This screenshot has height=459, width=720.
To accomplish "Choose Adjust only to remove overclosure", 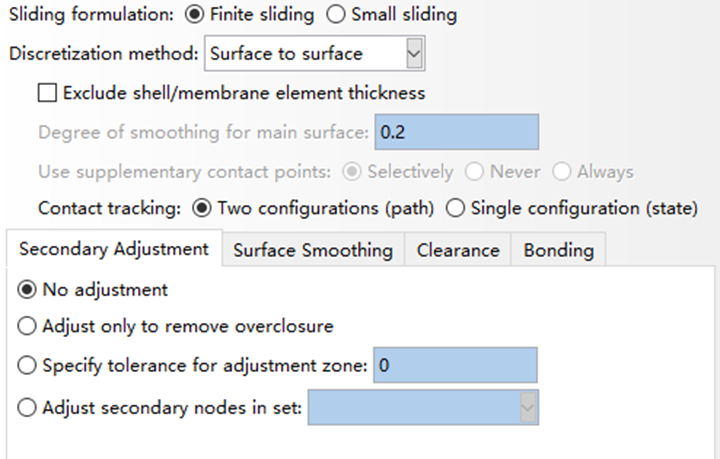I will pyautogui.click(x=27, y=326).
